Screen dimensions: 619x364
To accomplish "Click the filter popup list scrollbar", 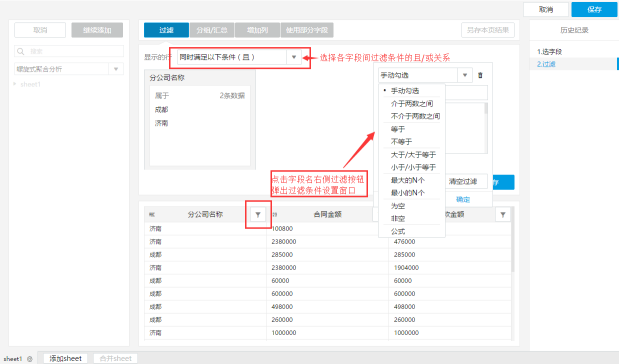I will click(486, 109).
